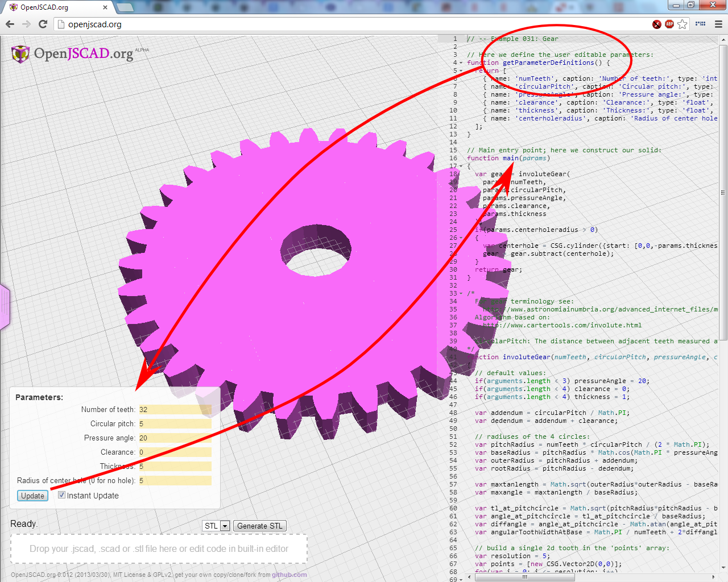This screenshot has width=728, height=582.
Task: Collapse code fold at line 17
Action: (x=461, y=167)
